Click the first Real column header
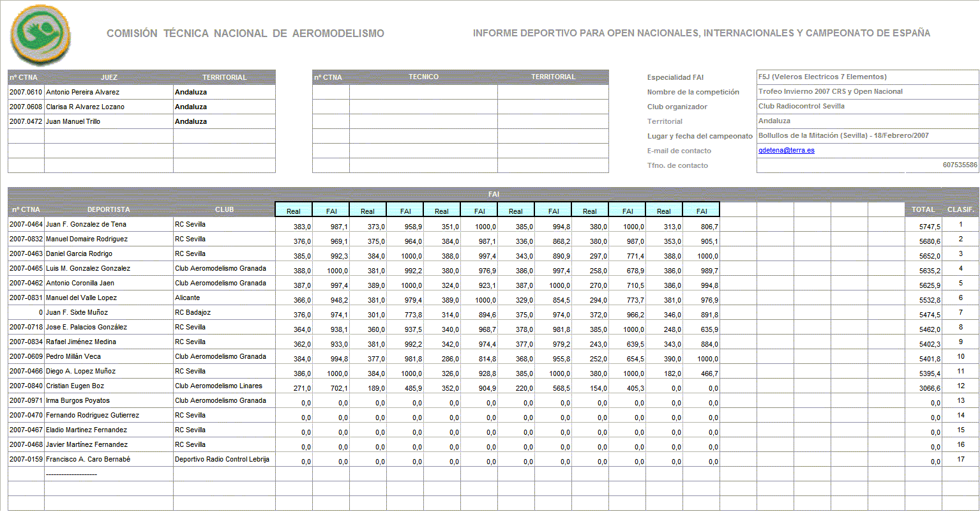This screenshot has height=528, width=980. click(x=294, y=211)
